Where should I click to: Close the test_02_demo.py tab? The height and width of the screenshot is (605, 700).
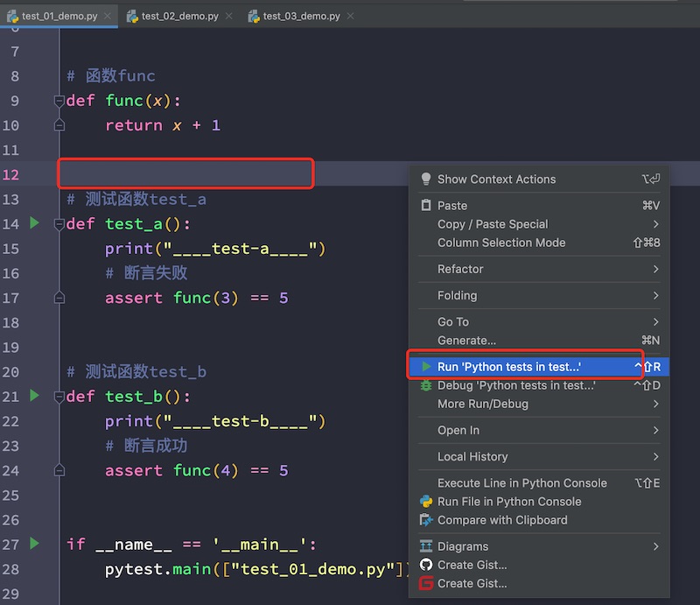228,16
